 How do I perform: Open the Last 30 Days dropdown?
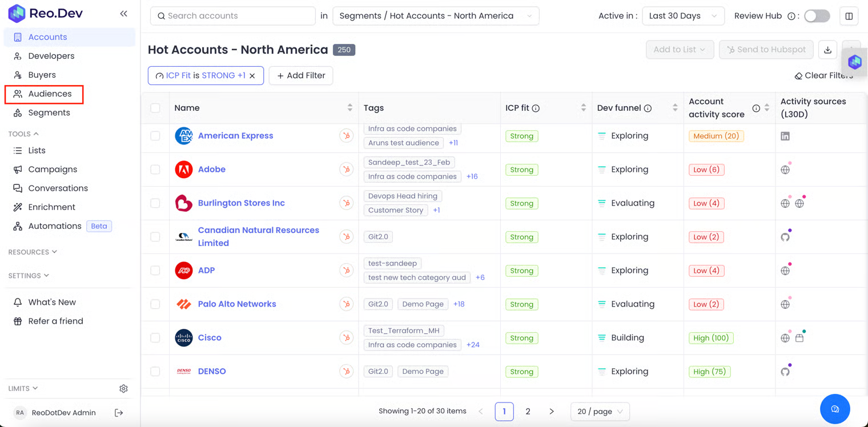point(682,16)
